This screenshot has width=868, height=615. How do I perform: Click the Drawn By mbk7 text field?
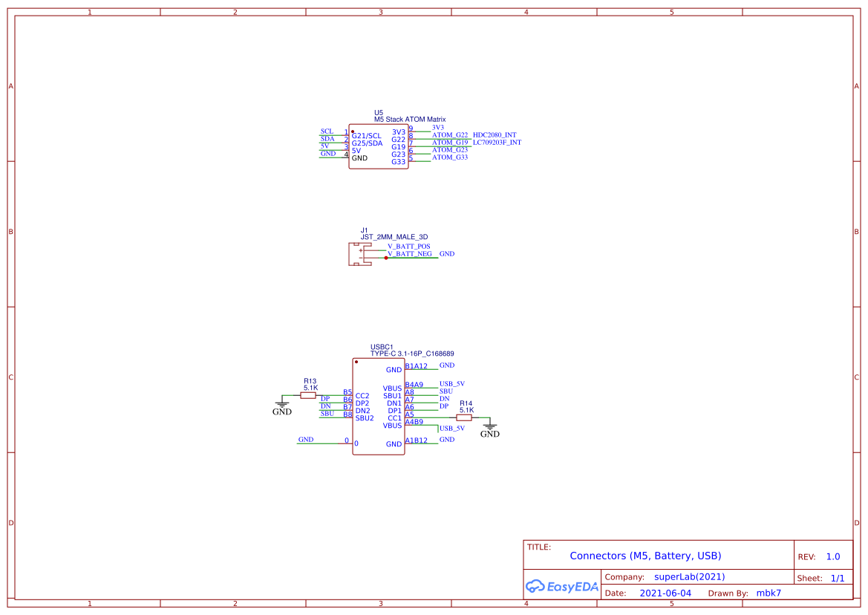[769, 593]
